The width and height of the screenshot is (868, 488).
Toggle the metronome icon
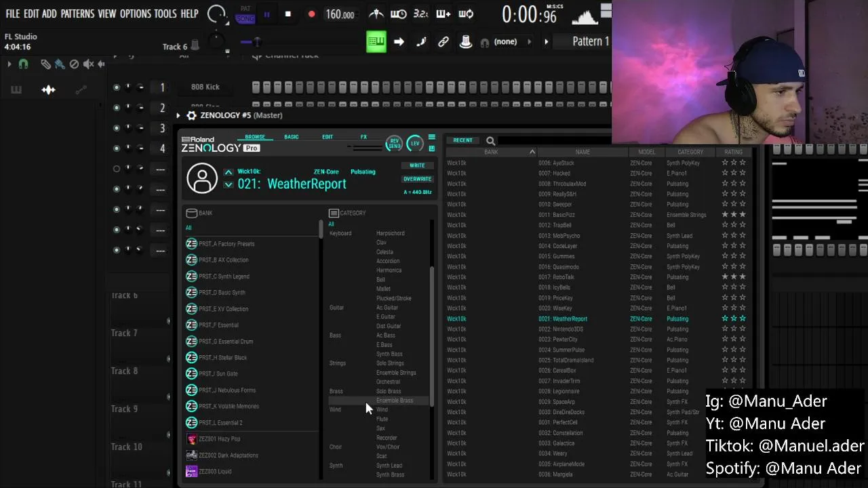pyautogui.click(x=376, y=14)
